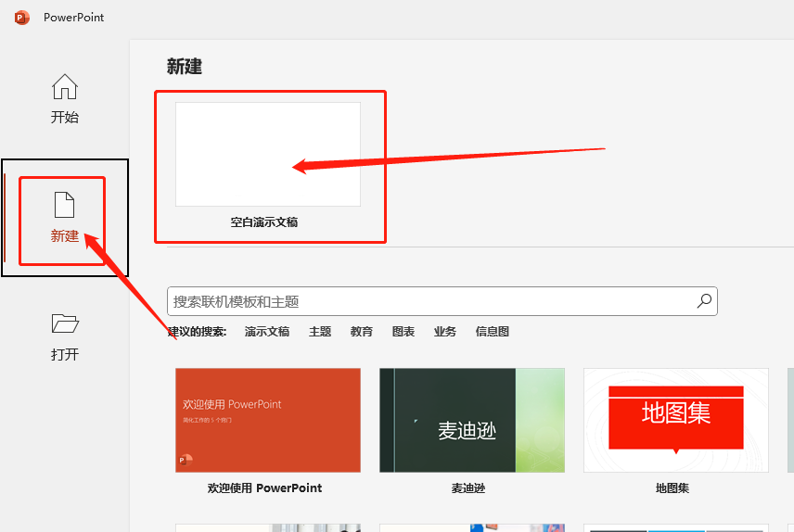The width and height of the screenshot is (794, 532).
Task: Search suggested term 信息图
Action: (x=493, y=332)
